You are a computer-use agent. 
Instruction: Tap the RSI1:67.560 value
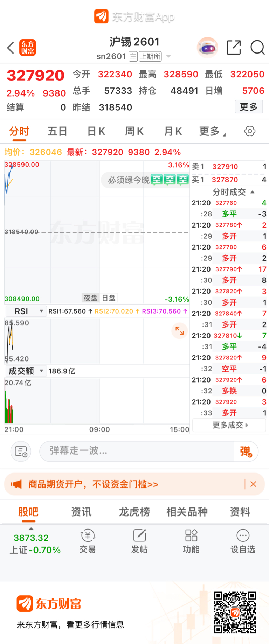point(70,311)
